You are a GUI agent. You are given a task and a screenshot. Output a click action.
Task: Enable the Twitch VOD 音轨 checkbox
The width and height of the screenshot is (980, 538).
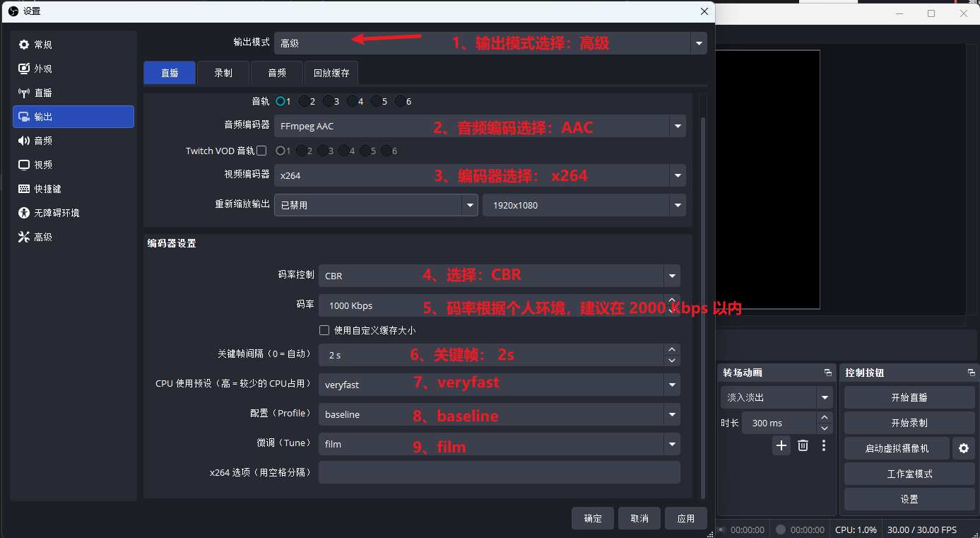tap(261, 151)
